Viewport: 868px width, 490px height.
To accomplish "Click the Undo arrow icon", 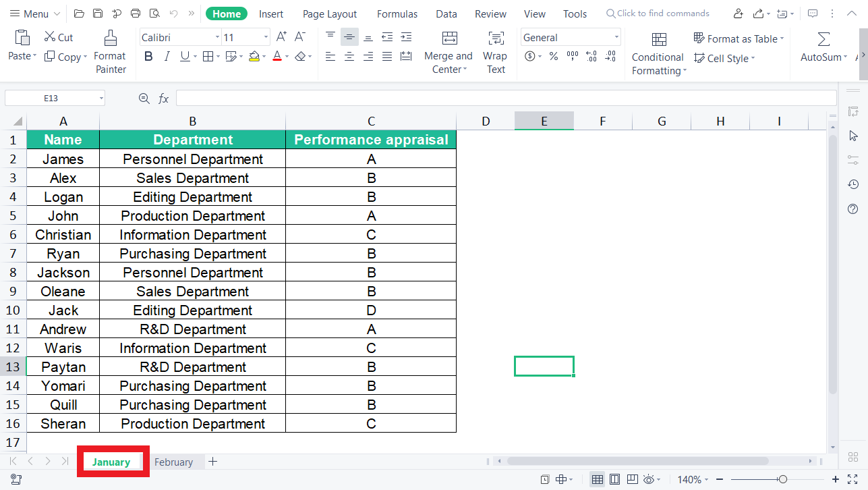I will [x=174, y=13].
